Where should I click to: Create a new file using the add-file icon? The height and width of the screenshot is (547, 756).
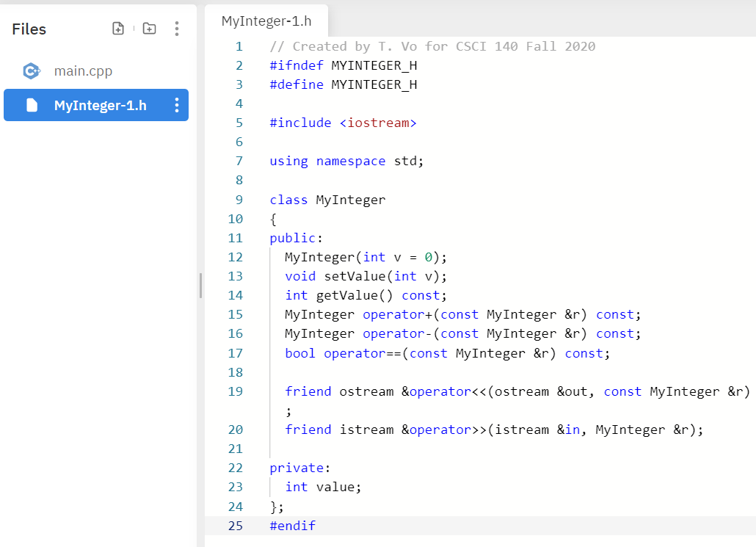click(x=118, y=28)
